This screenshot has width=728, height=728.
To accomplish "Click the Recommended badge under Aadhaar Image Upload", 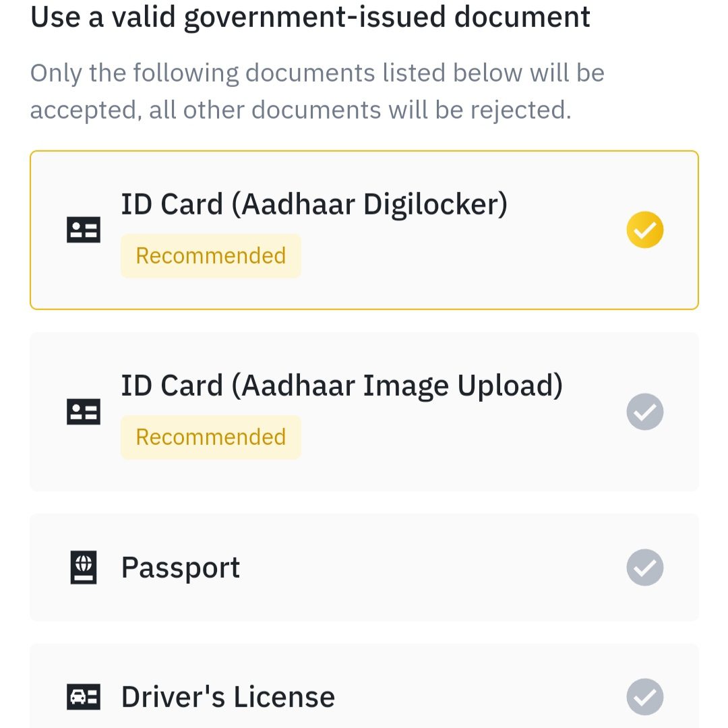I will click(x=211, y=437).
